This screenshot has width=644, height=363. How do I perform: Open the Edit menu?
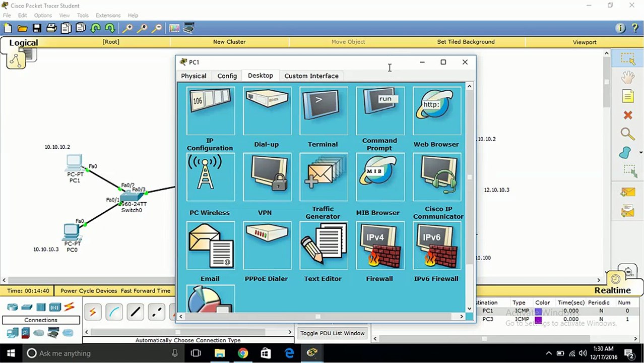click(x=23, y=15)
